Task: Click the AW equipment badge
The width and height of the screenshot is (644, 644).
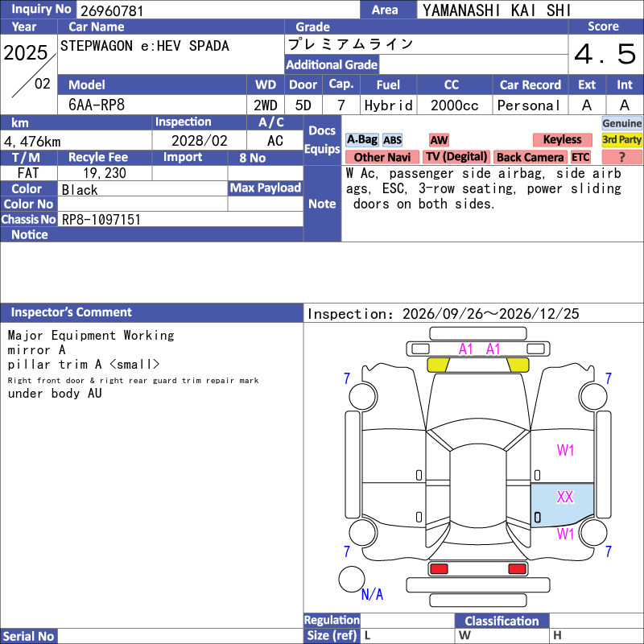Action: [x=439, y=140]
